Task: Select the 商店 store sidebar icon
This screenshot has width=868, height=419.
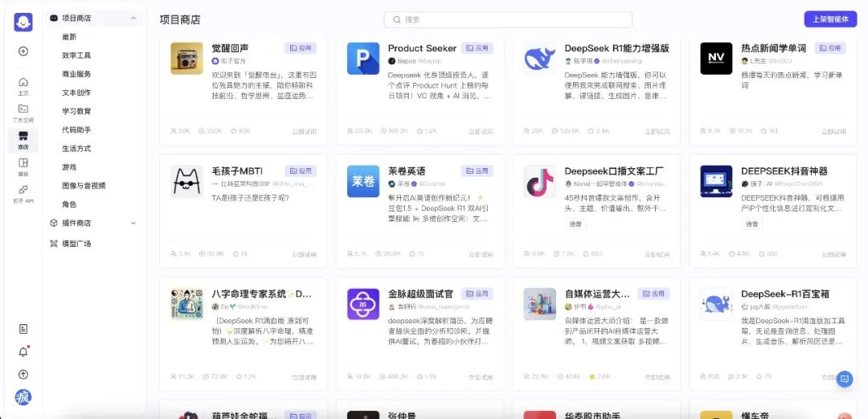Action: 23,140
